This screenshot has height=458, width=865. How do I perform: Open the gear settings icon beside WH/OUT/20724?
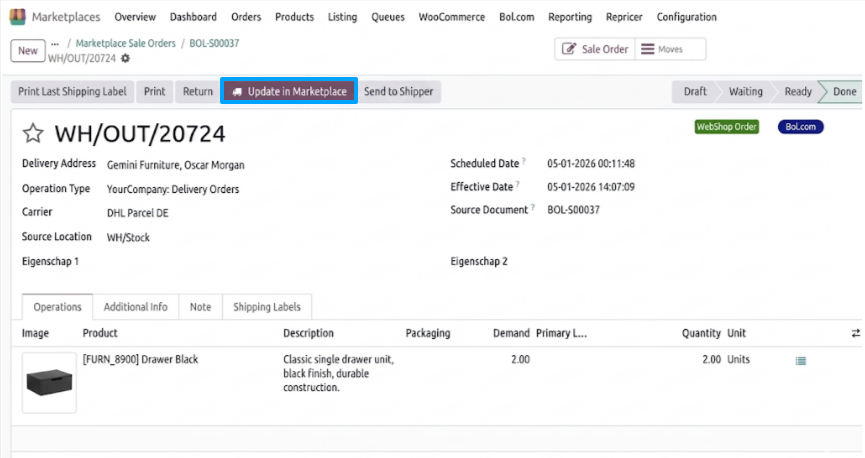pyautogui.click(x=126, y=58)
